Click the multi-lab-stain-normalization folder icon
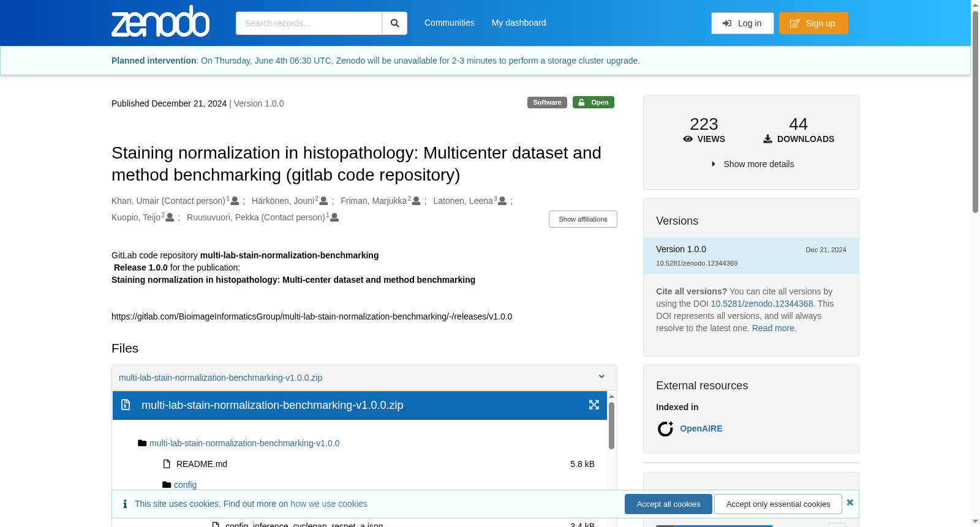 142,443
